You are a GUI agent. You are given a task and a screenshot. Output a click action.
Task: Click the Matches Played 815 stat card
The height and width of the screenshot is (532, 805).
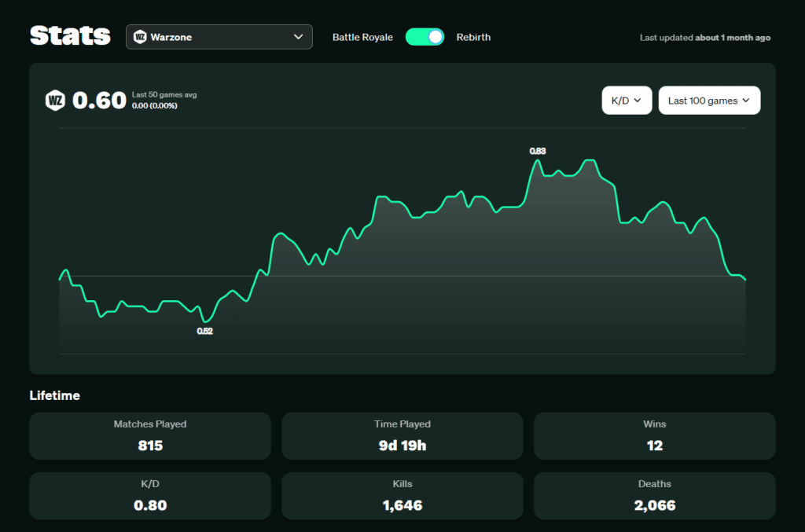pyautogui.click(x=149, y=435)
